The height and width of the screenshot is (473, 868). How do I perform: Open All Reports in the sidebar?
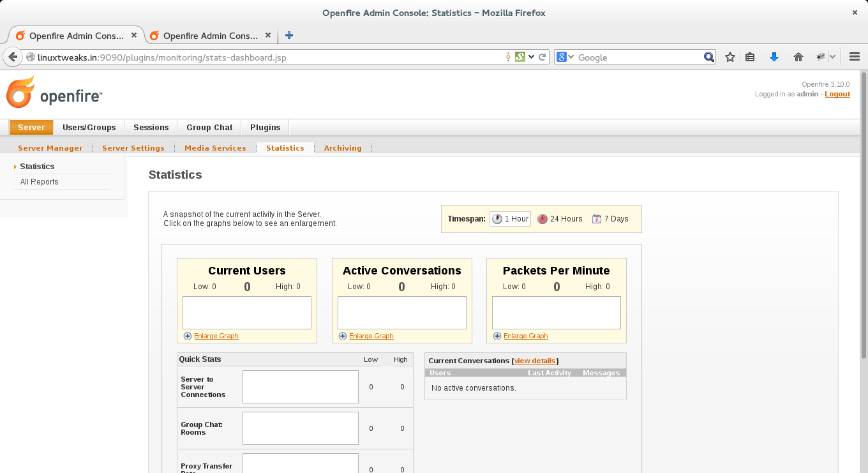point(40,182)
